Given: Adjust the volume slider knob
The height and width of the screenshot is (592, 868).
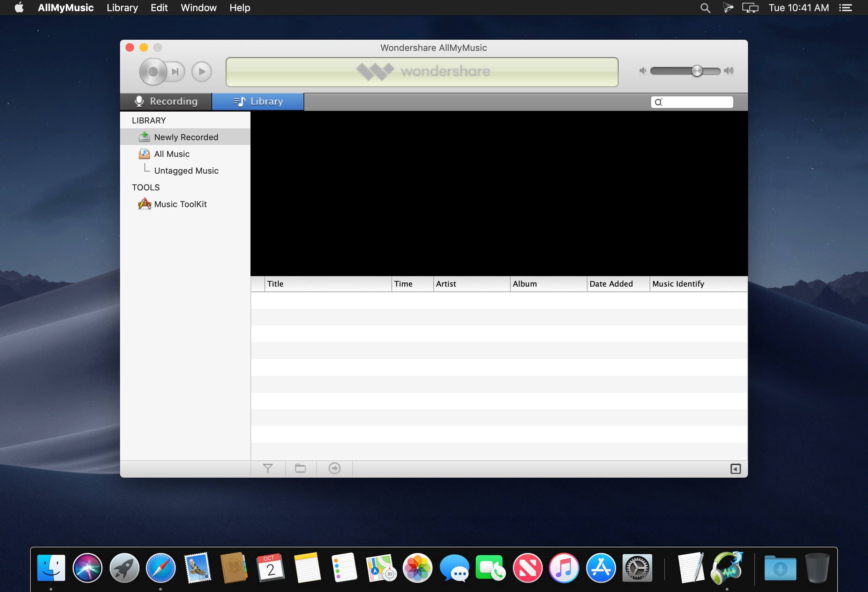Looking at the screenshot, I should tap(697, 70).
